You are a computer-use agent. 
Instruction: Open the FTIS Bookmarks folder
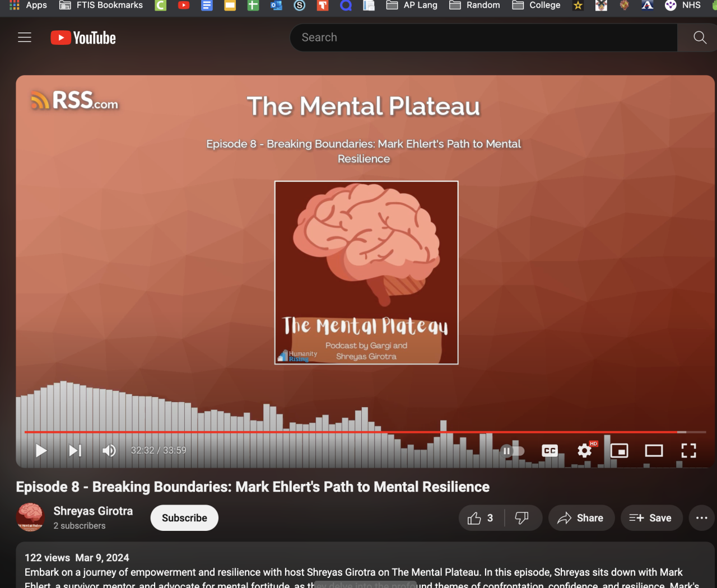[101, 6]
